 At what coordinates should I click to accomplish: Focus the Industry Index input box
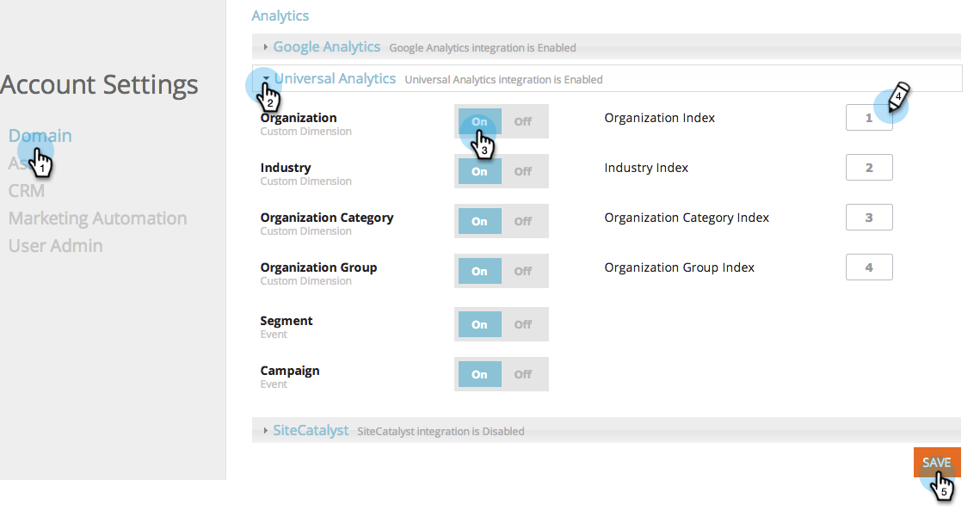point(869,168)
